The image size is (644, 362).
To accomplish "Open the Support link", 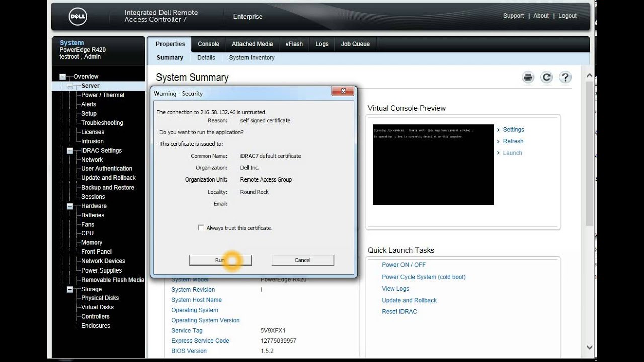I will point(513,16).
